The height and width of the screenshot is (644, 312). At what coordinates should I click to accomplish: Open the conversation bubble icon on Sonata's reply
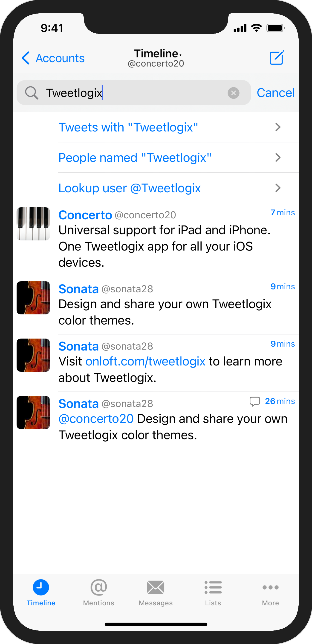click(x=255, y=401)
